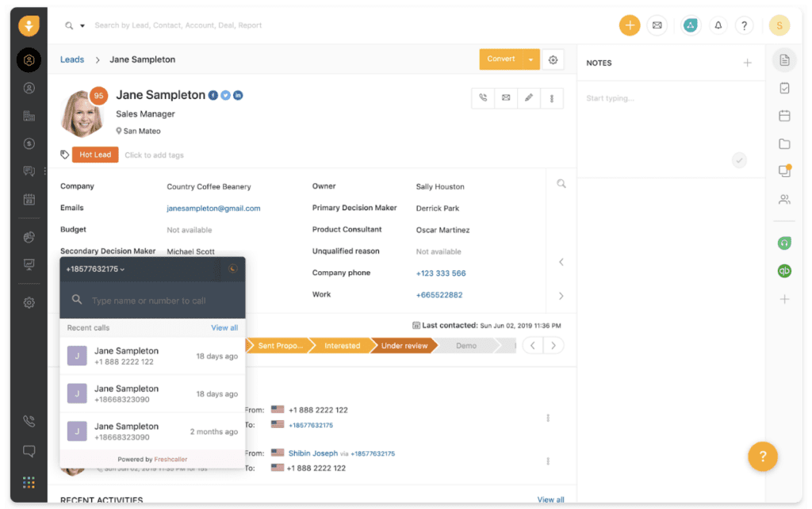Viewport: 812px width, 509px height.
Task: Open admin settings gear in left sidebar
Action: 29,303
